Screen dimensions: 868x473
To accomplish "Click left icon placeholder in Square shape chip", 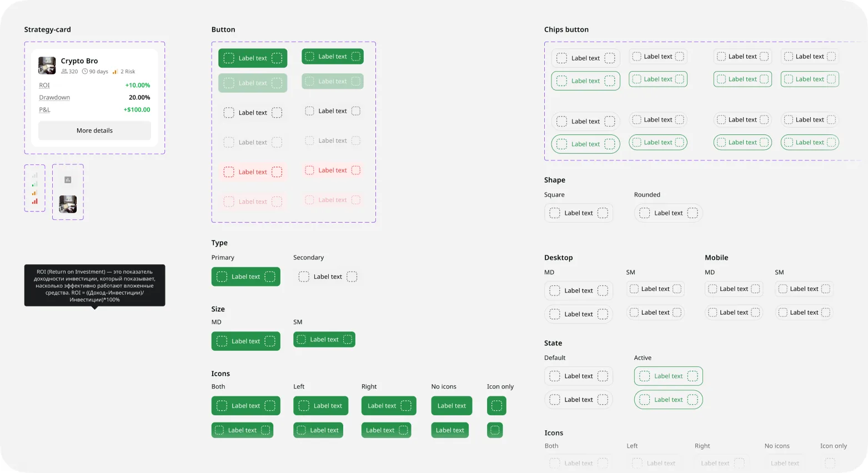I will 555,213.
